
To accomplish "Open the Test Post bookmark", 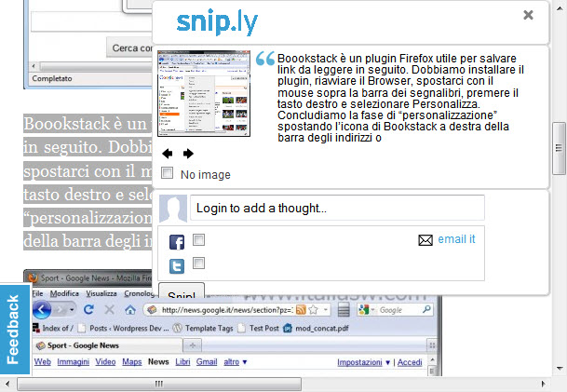I will coord(259,328).
